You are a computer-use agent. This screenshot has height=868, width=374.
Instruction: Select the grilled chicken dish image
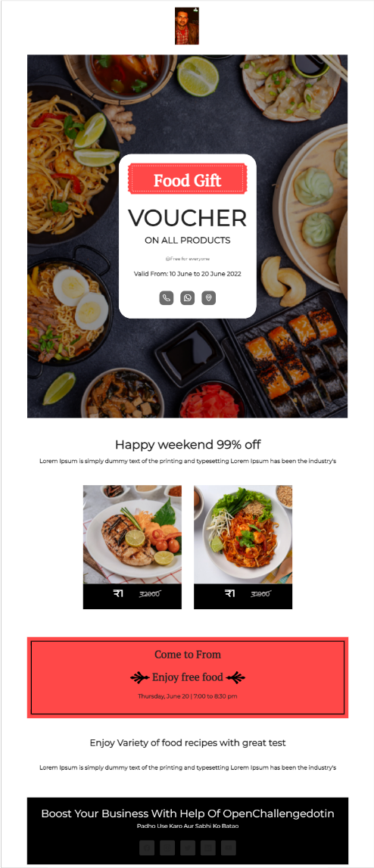click(132, 534)
